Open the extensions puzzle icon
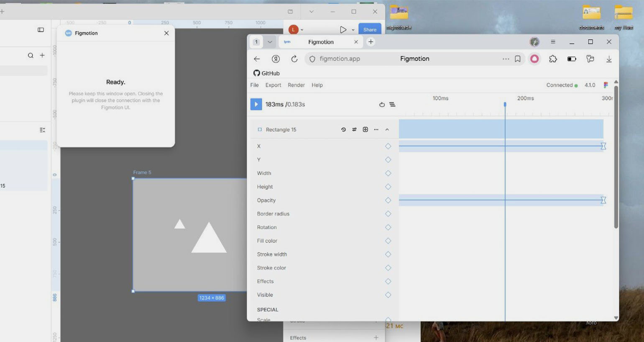 coord(553,59)
